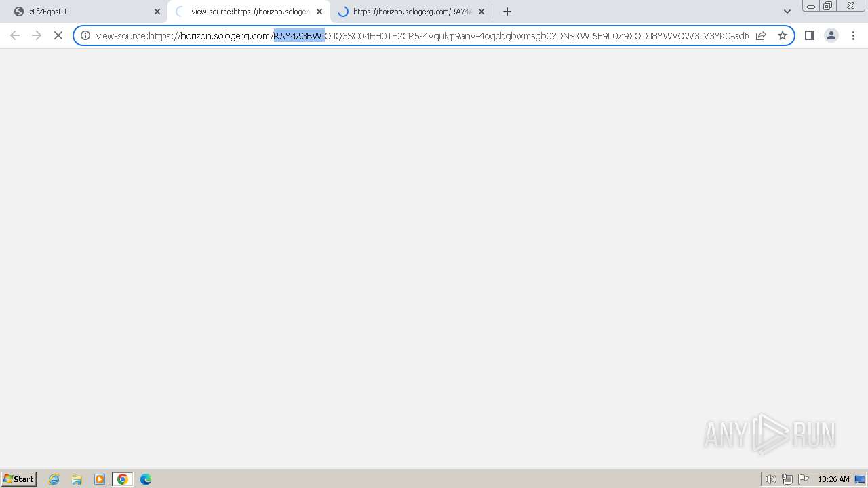Open a new browser tab
Viewport: 868px width, 488px height.
pos(507,12)
